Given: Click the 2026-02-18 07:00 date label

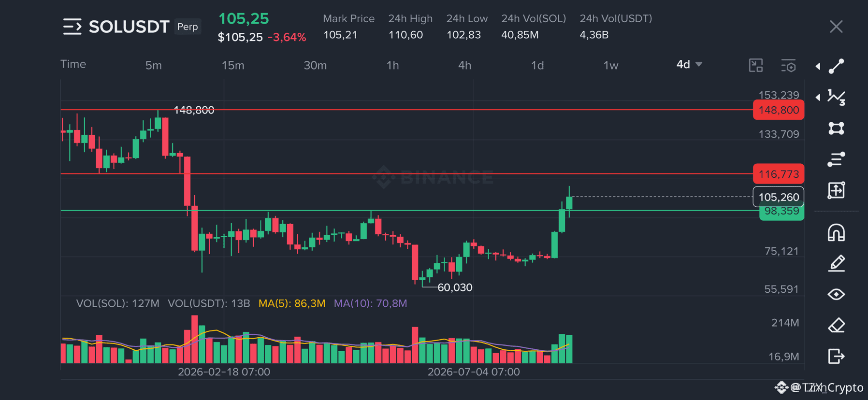Looking at the screenshot, I should click(224, 372).
